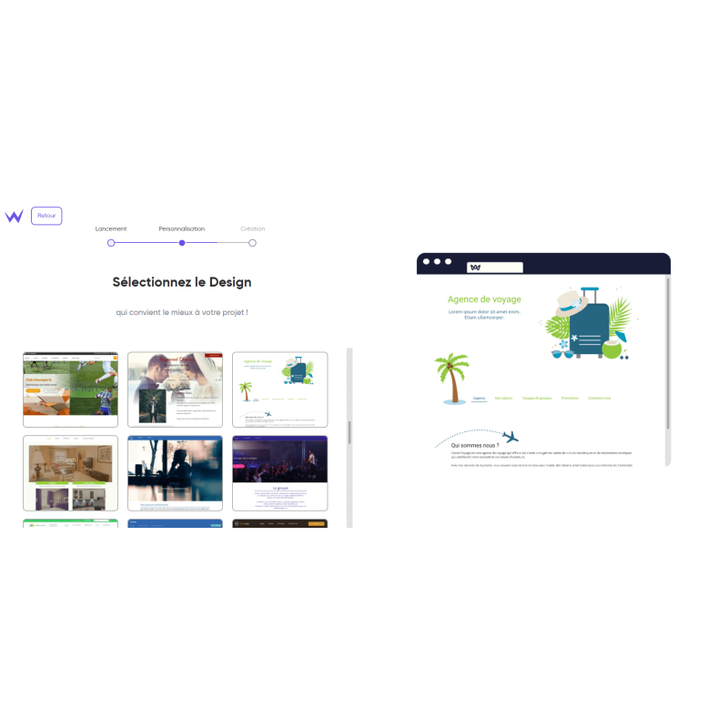
Task: Open L'agence tab in the preview
Action: tap(479, 398)
